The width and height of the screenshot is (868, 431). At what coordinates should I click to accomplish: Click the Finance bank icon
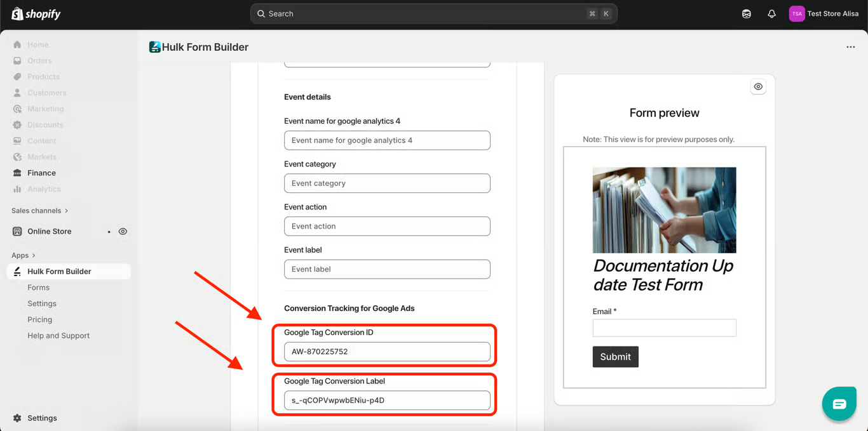tap(17, 173)
